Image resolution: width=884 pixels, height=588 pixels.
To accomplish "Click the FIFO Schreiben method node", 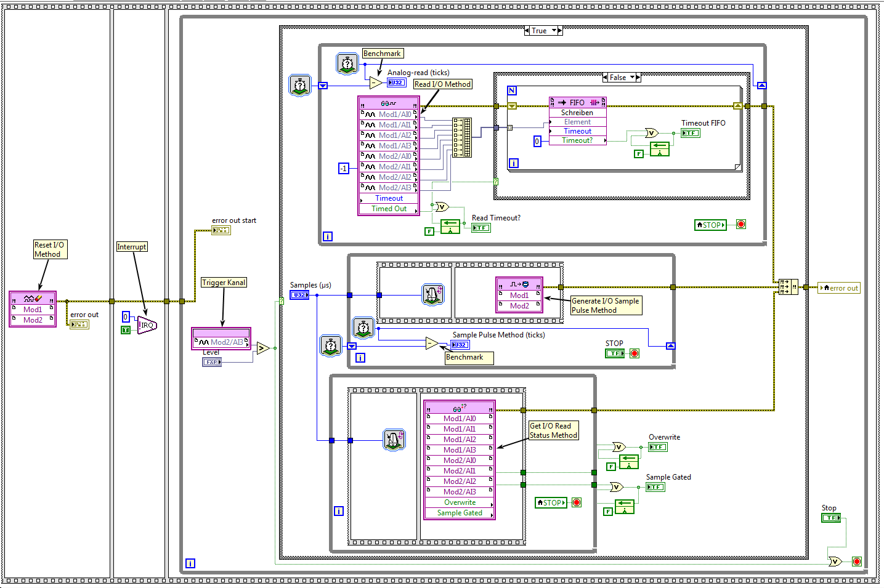I will [577, 121].
